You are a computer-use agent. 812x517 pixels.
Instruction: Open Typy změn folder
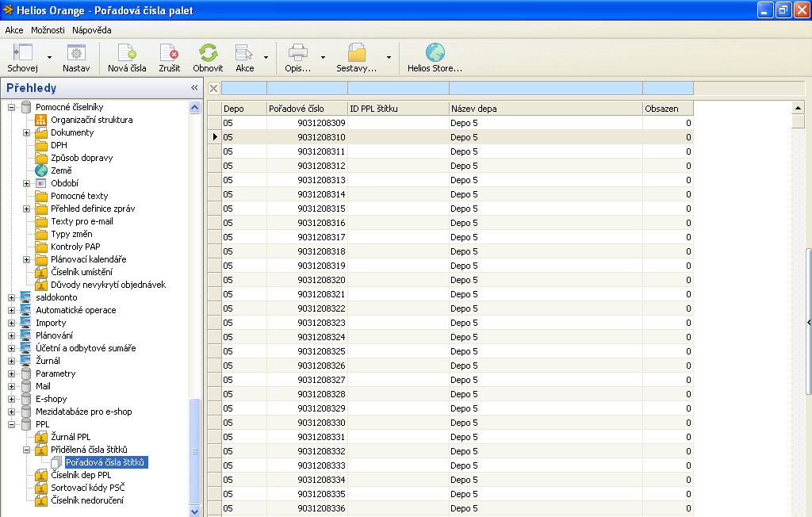tap(71, 234)
